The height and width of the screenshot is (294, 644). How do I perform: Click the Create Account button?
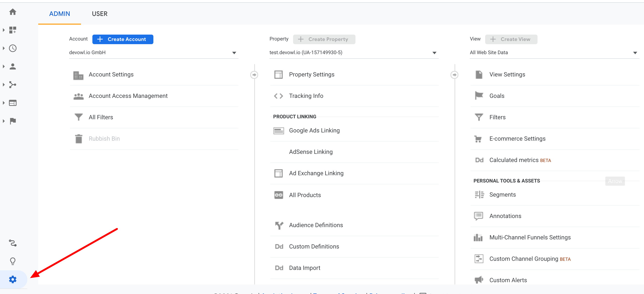pos(123,39)
